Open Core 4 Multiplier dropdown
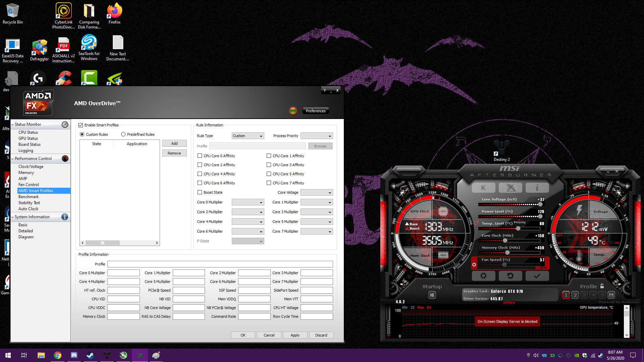644x362 pixels. (x=248, y=222)
